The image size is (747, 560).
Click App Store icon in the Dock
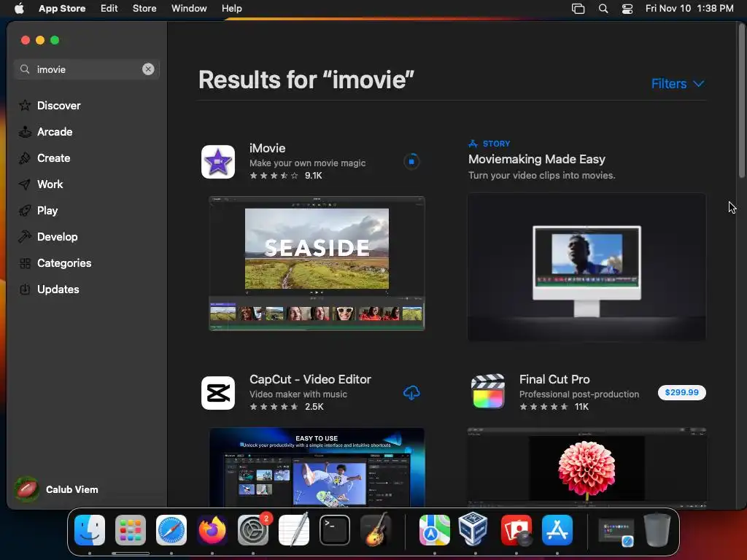[557, 530]
